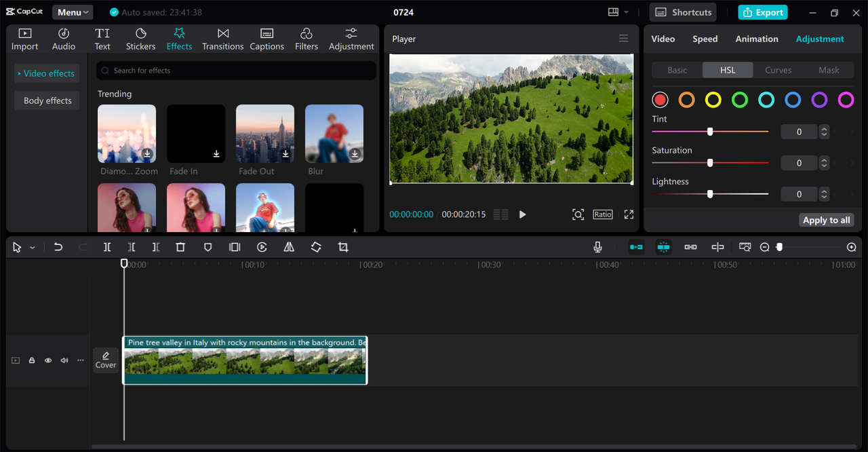Viewport: 868px width, 452px height.
Task: Click the microphone record icon
Action: point(597,247)
